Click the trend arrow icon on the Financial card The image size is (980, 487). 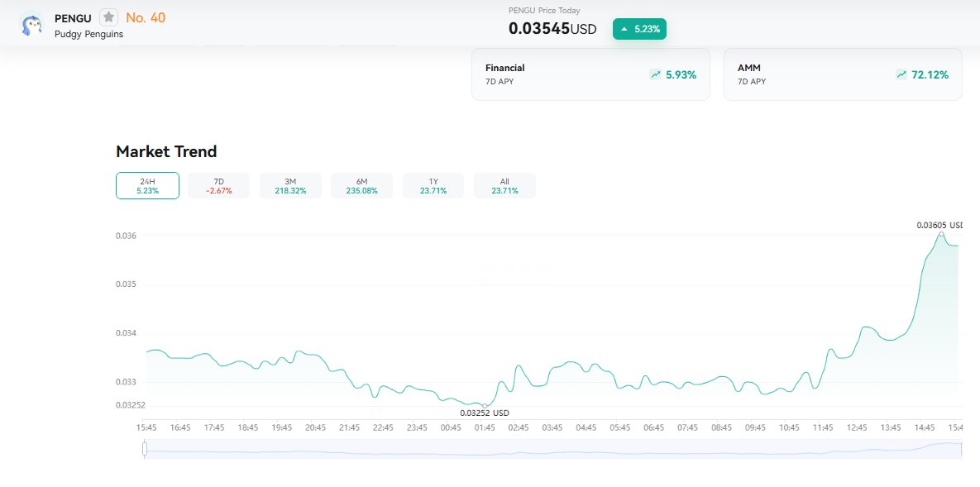pos(656,74)
